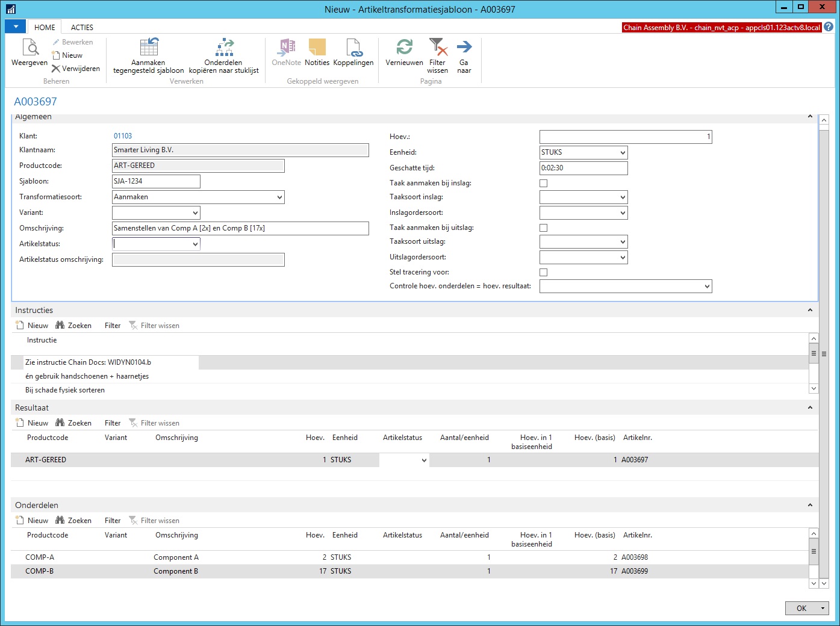
Task: Click Aanmaken tegengesteld sjabloon icon
Action: point(149,47)
